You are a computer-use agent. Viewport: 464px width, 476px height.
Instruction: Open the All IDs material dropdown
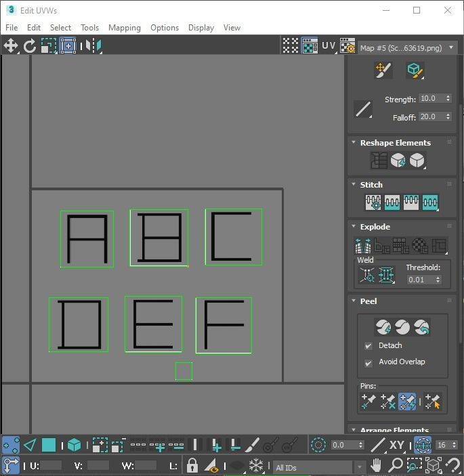[318, 467]
